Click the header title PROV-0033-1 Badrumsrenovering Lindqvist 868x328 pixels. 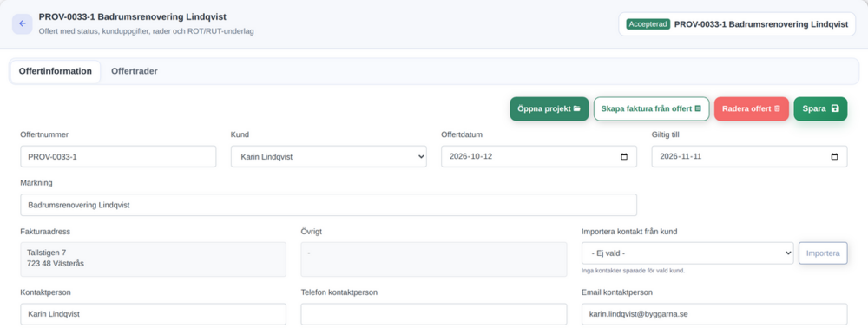pyautogui.click(x=132, y=17)
